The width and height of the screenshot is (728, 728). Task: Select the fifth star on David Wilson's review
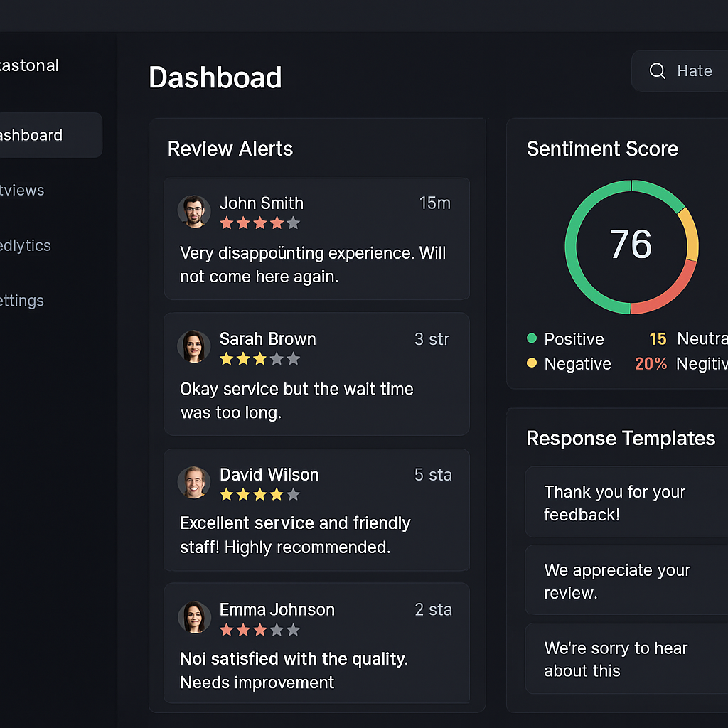coord(291,494)
